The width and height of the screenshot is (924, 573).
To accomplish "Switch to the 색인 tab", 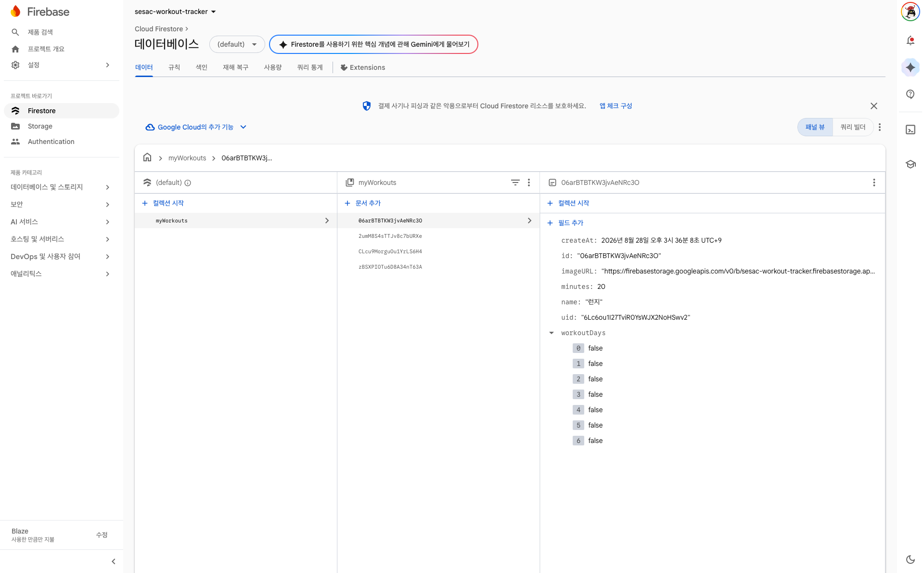I will point(202,67).
